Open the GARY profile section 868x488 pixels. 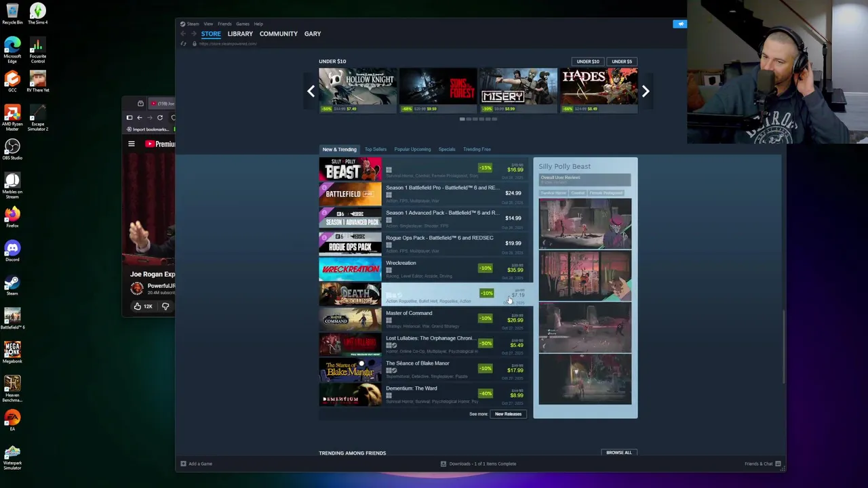pyautogui.click(x=313, y=33)
